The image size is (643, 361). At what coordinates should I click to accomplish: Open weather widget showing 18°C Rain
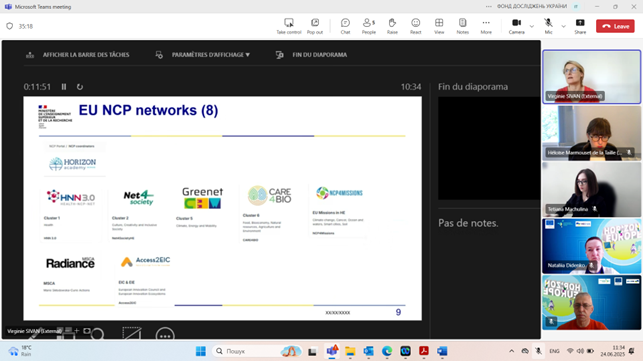[21, 351]
